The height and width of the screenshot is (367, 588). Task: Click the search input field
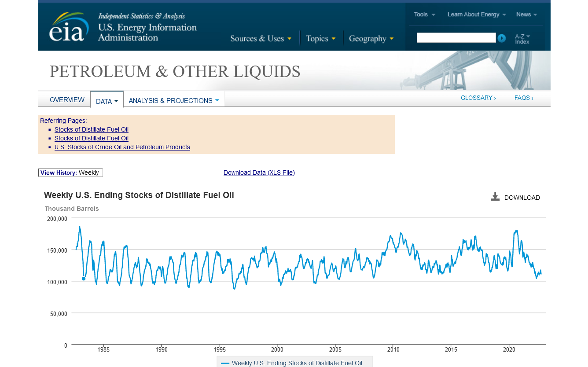click(x=456, y=38)
